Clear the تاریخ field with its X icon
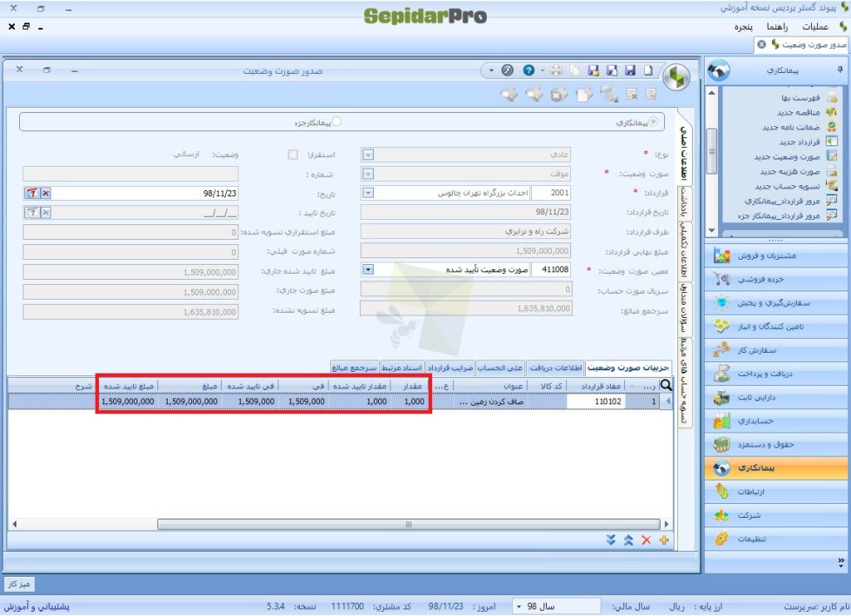Image resolution: width=851 pixels, height=616 pixels. 46,193
